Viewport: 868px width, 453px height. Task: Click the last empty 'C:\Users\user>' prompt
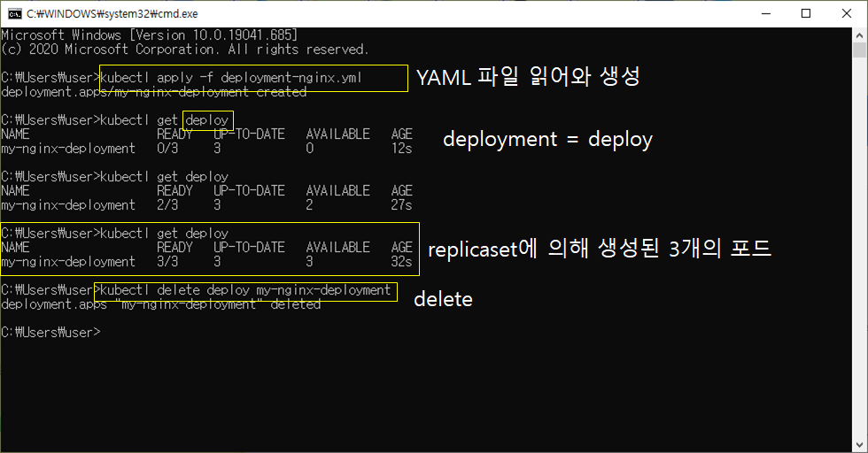click(x=51, y=332)
